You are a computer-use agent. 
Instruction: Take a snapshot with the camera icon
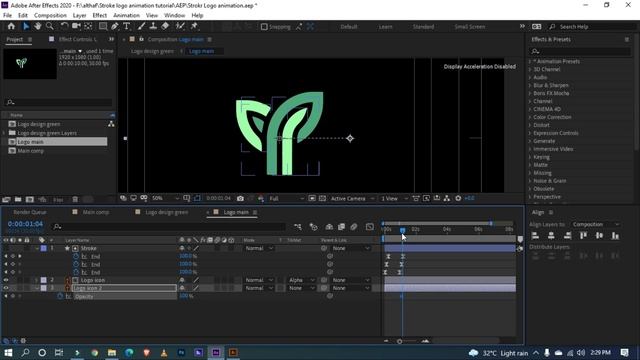click(240, 198)
